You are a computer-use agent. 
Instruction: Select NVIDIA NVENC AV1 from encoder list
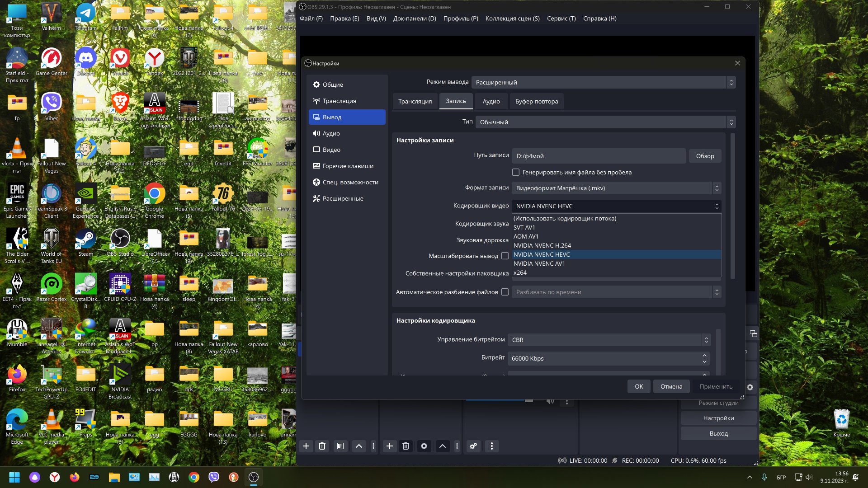[539, 263]
